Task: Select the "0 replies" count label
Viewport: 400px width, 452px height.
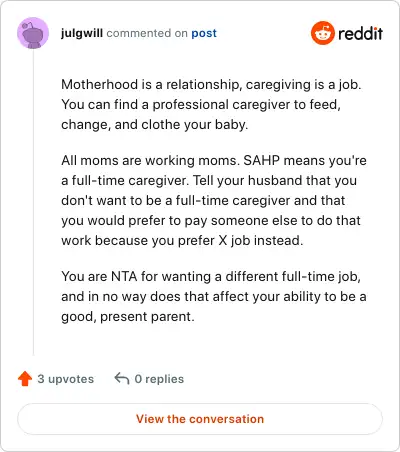Action: tap(159, 379)
